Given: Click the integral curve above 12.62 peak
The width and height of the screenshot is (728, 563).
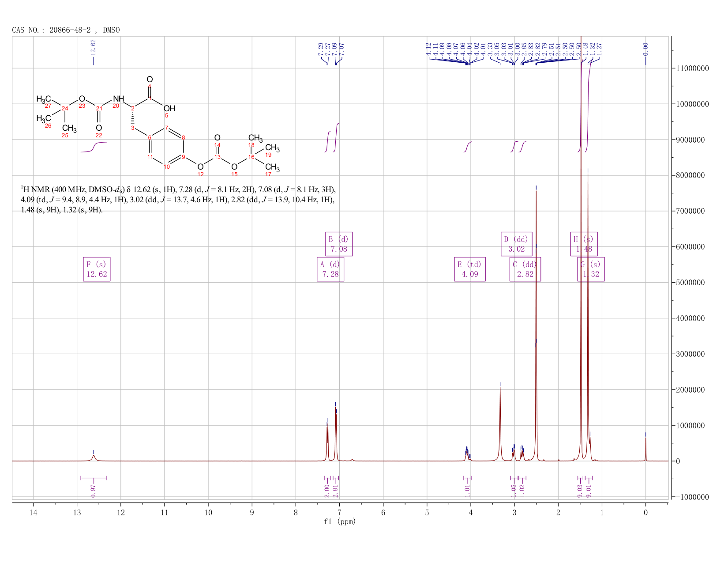Looking at the screenshot, I should click(94, 147).
